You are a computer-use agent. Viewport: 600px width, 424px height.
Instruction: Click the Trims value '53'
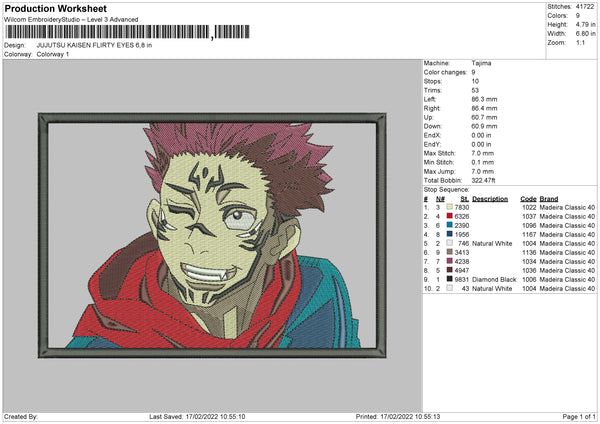[475, 90]
